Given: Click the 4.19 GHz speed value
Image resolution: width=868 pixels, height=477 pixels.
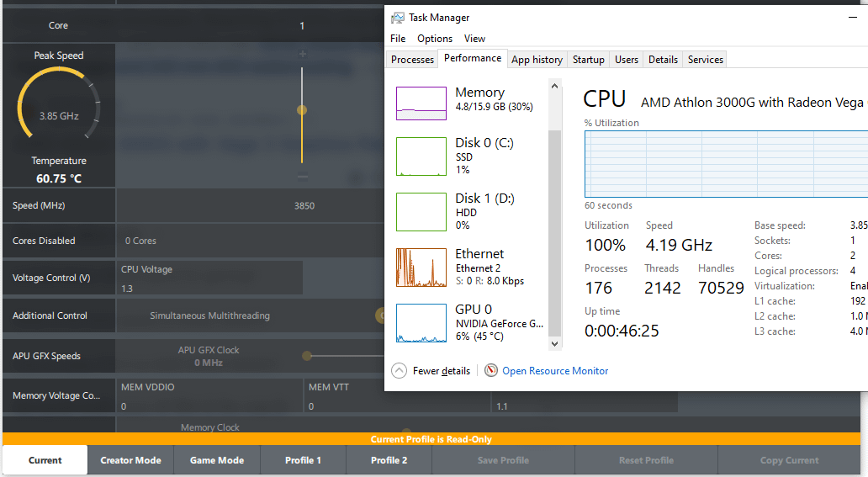Looking at the screenshot, I should click(x=679, y=245).
